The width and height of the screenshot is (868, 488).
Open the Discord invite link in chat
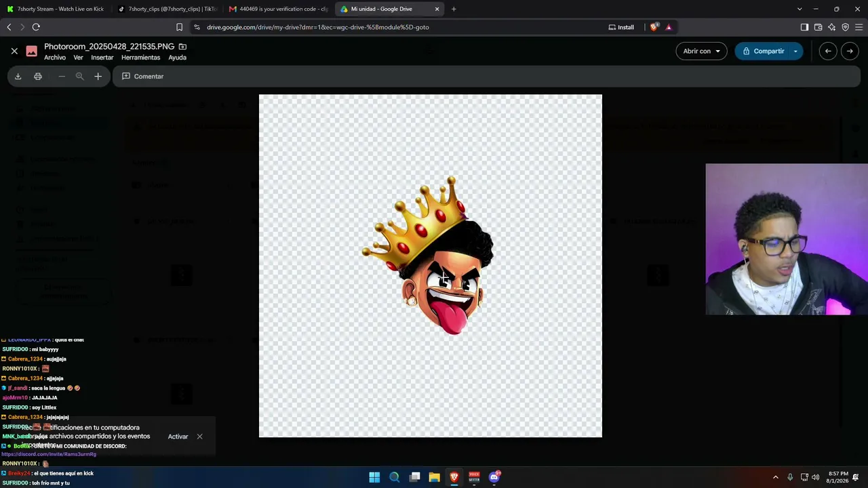point(49,454)
